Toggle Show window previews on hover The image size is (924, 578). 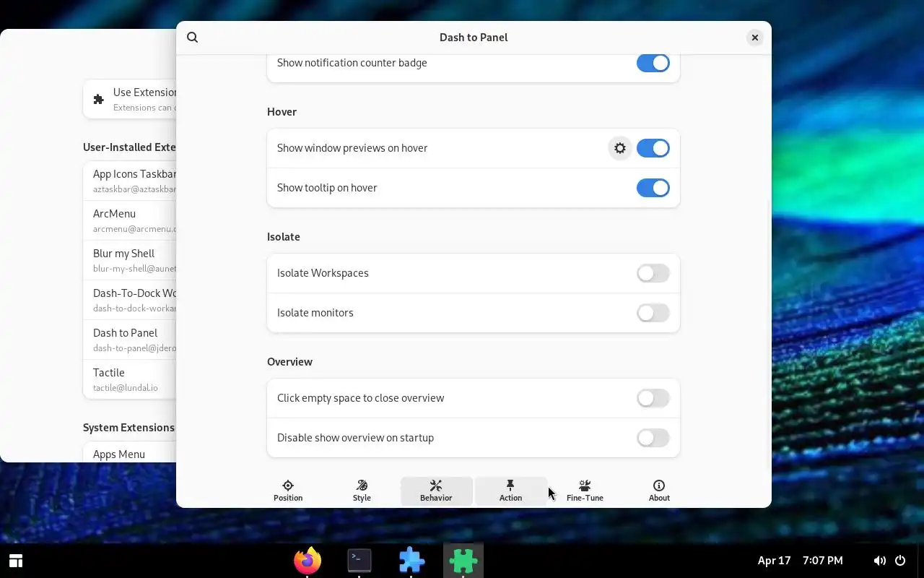[x=653, y=148]
